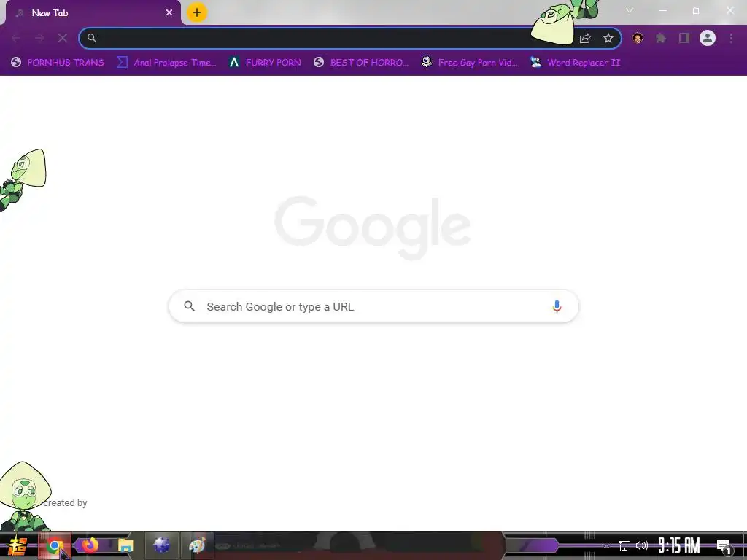This screenshot has height=560, width=747.
Task: Go back with the back arrow
Action: coord(16,38)
